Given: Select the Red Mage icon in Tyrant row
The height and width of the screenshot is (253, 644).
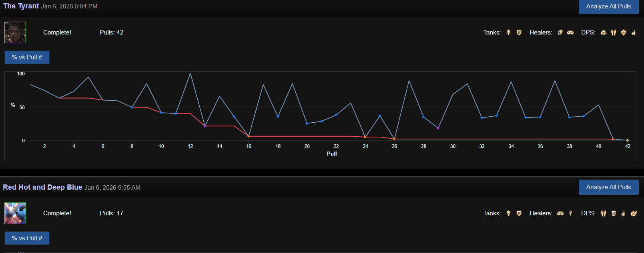Looking at the screenshot, I should (x=634, y=32).
